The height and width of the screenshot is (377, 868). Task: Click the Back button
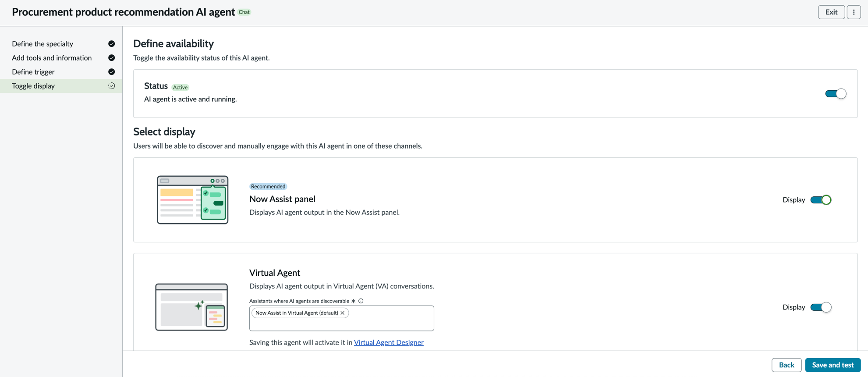click(787, 365)
